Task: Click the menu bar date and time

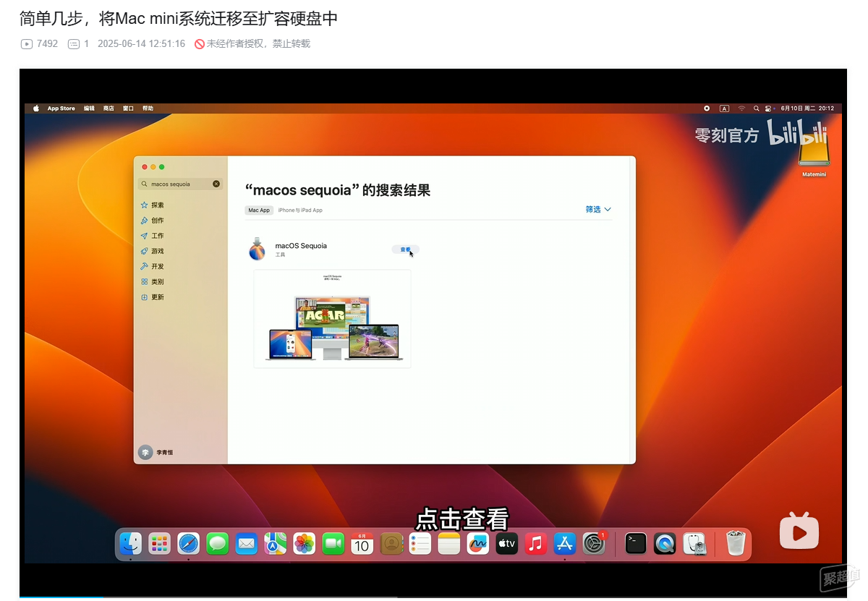Action: coord(807,108)
